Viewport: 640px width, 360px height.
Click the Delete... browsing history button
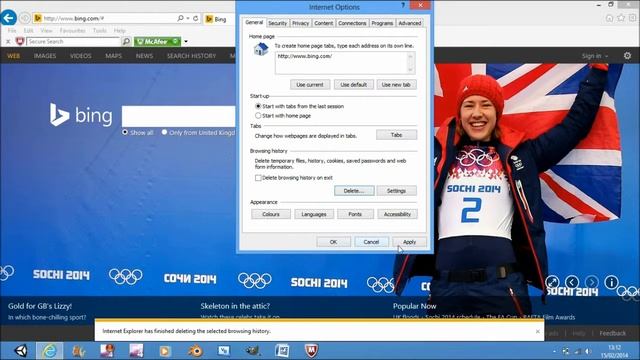pyautogui.click(x=354, y=191)
